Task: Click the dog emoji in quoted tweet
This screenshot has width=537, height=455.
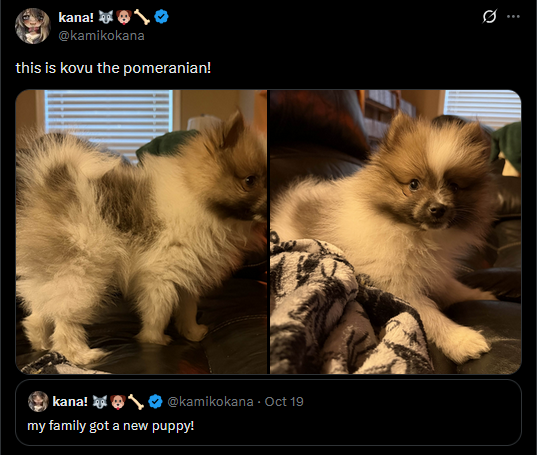Action: click(x=118, y=402)
